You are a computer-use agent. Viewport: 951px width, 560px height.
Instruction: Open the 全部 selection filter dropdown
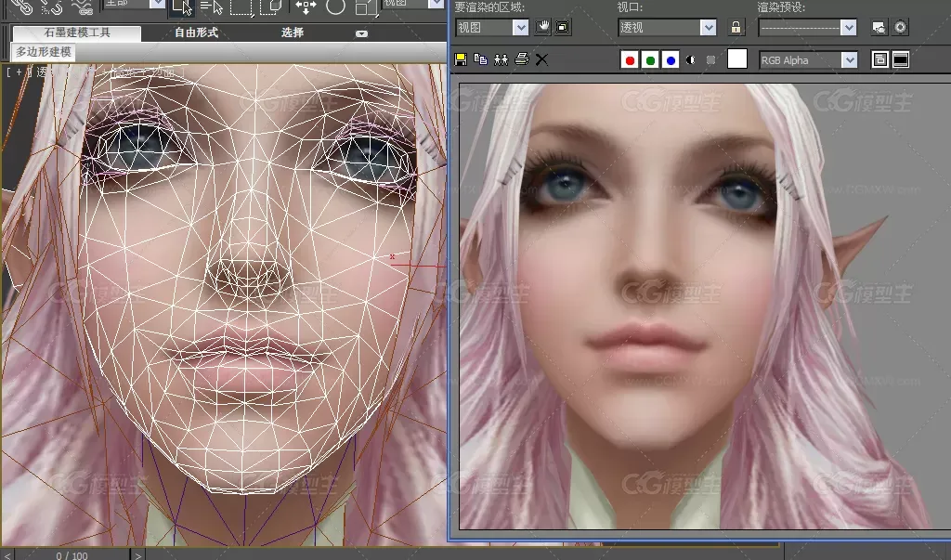(134, 4)
